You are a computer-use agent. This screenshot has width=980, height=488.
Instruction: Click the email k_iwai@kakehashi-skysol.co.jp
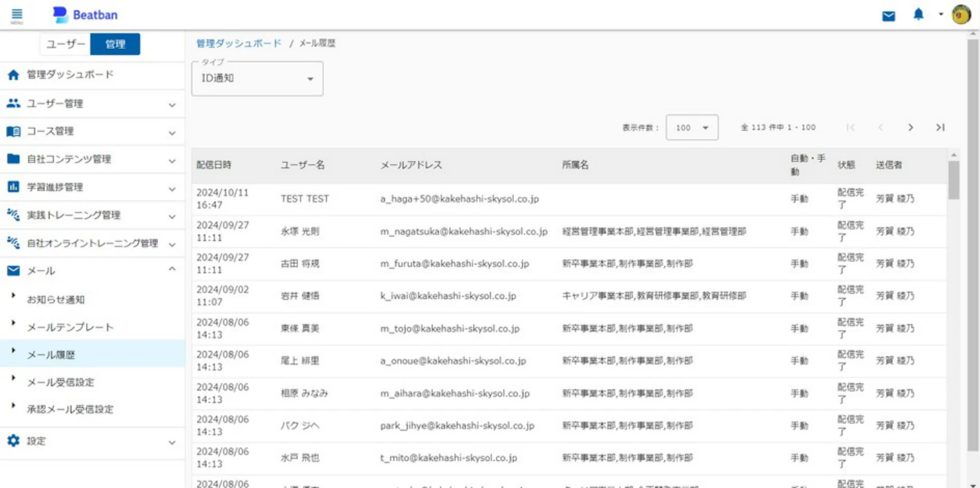coord(448,296)
